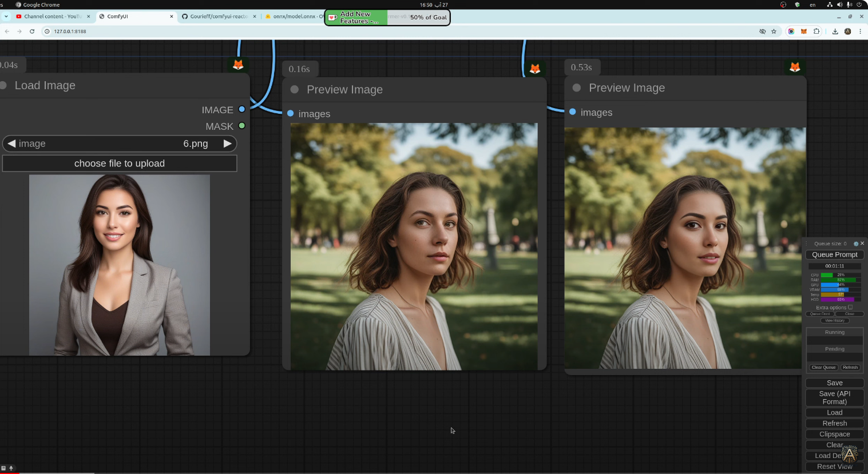The height and width of the screenshot is (474, 868).
Task: Open the image filename combo showing 6.png
Action: pyautogui.click(x=120, y=144)
